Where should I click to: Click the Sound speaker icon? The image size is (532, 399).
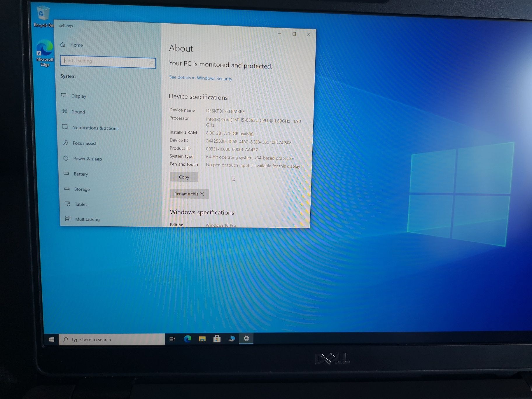(x=64, y=111)
